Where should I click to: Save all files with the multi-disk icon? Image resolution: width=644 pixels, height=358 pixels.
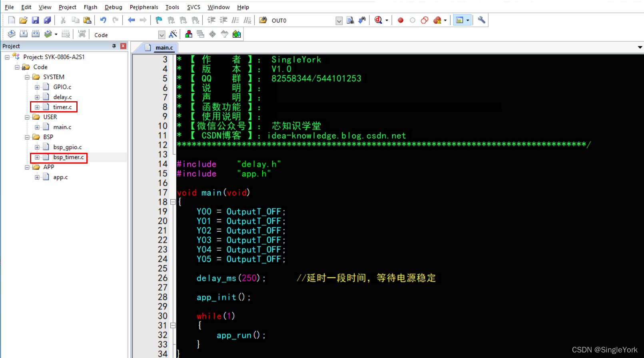click(x=47, y=20)
